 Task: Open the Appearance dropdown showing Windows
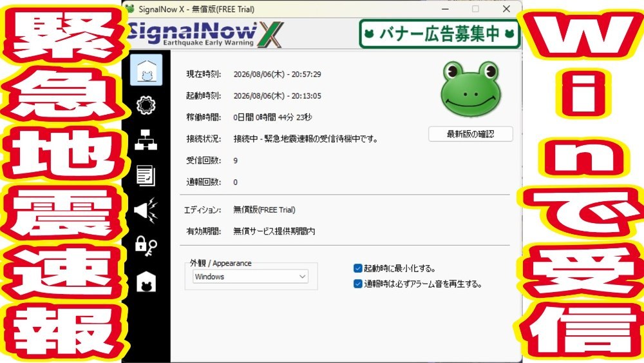point(251,277)
